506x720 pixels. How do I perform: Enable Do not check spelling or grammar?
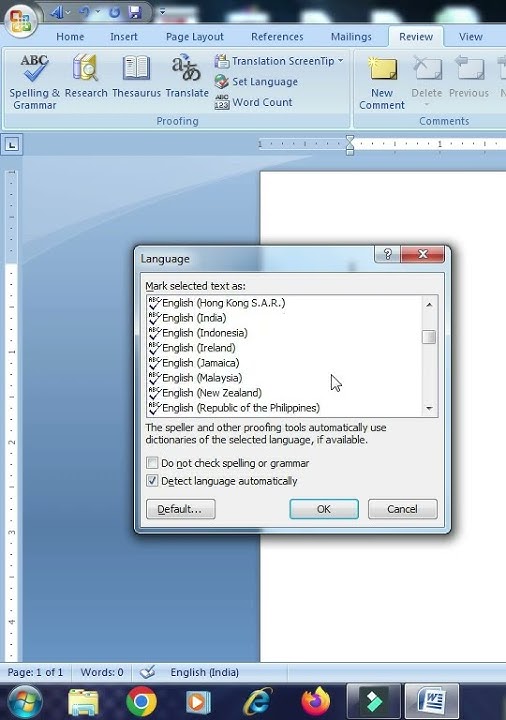[x=152, y=462]
